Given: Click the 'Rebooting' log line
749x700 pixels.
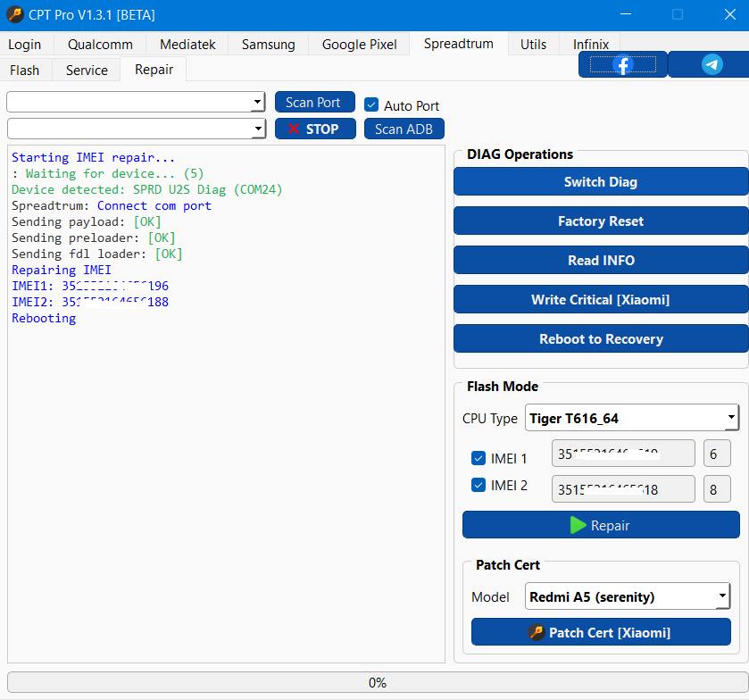Looking at the screenshot, I should pos(44,318).
